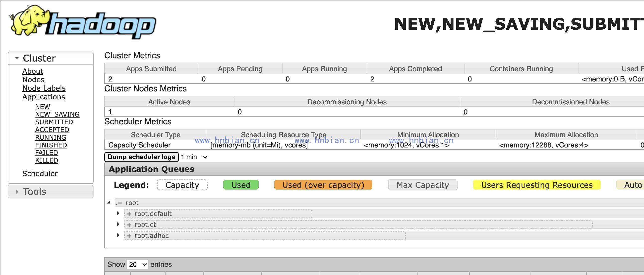
Task: Click the Containers Running column header
Action: point(521,69)
